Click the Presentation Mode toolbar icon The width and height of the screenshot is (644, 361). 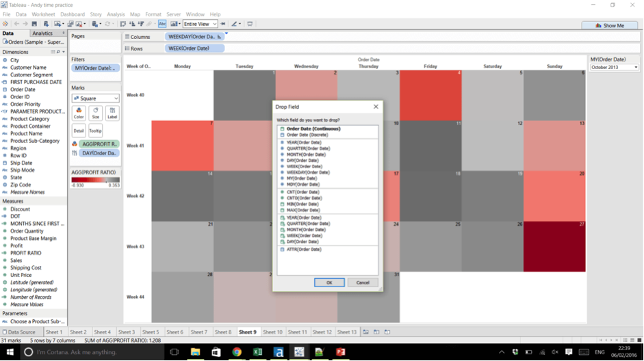point(250,24)
